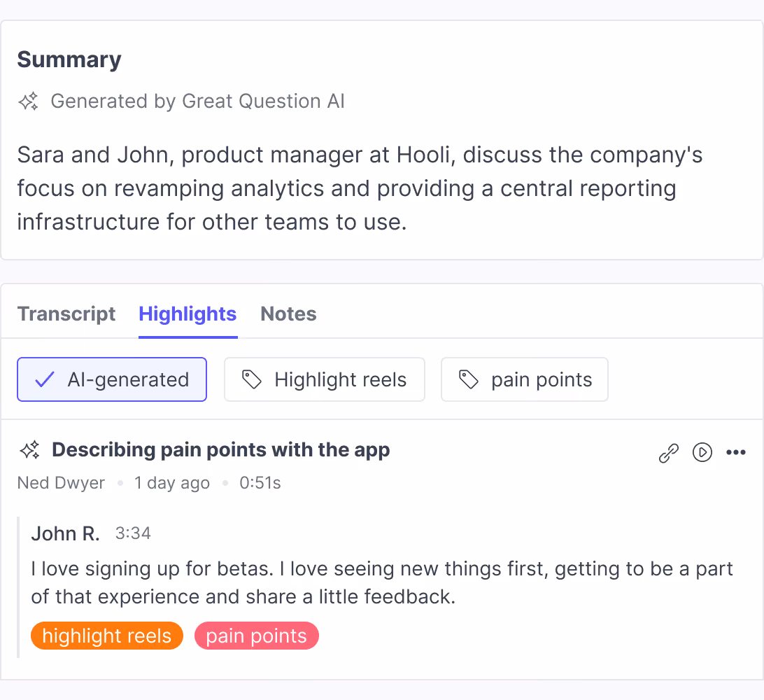Enable the Highlight reels filter
The width and height of the screenshot is (764, 700).
pos(324,379)
